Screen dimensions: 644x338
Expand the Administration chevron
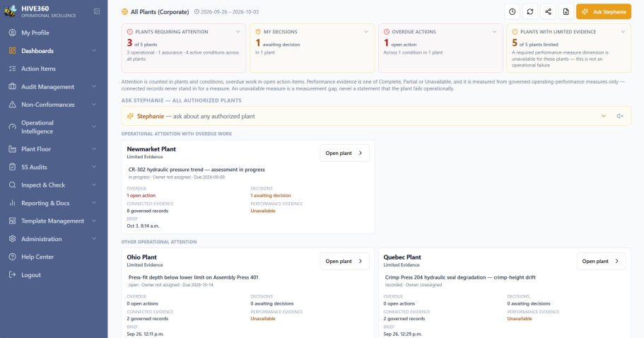[94, 239]
